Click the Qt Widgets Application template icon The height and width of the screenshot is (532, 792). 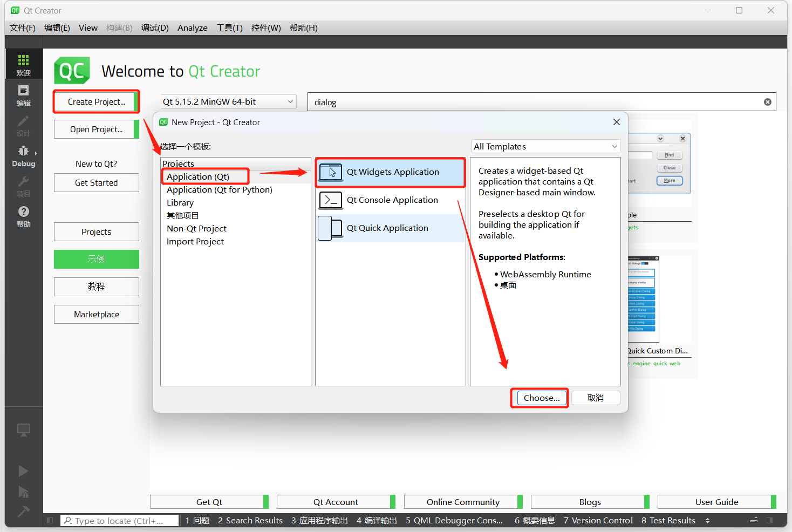click(x=331, y=172)
